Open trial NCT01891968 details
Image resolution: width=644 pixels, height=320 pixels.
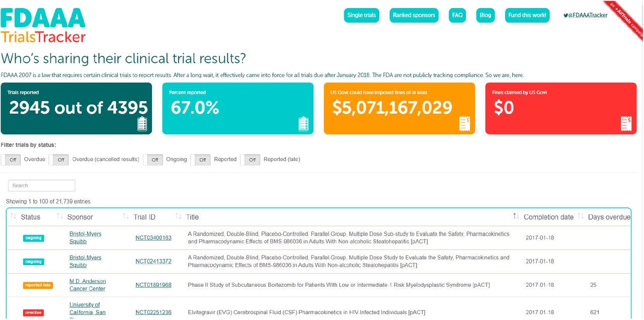coord(153,284)
